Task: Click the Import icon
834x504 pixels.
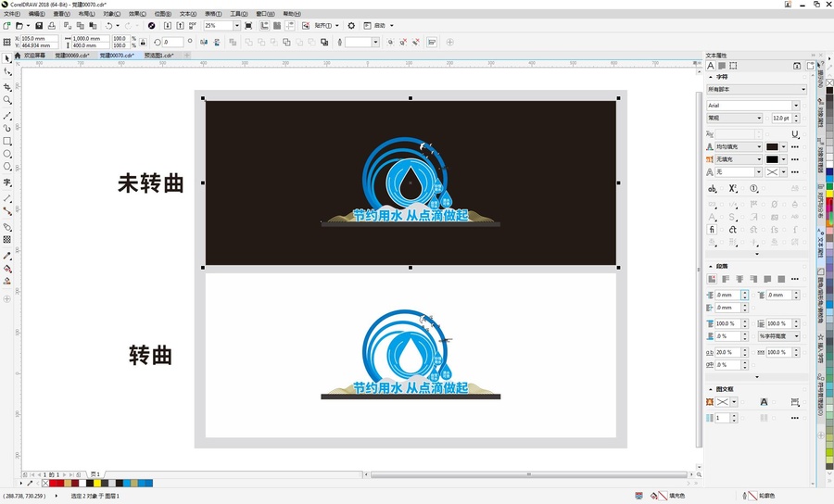Action: coord(168,26)
